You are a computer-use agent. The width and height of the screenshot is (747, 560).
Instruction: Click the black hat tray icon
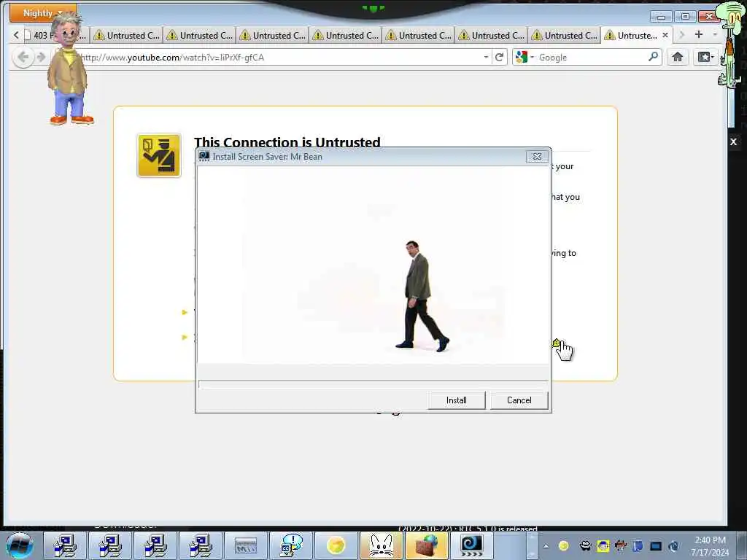[x=586, y=545]
